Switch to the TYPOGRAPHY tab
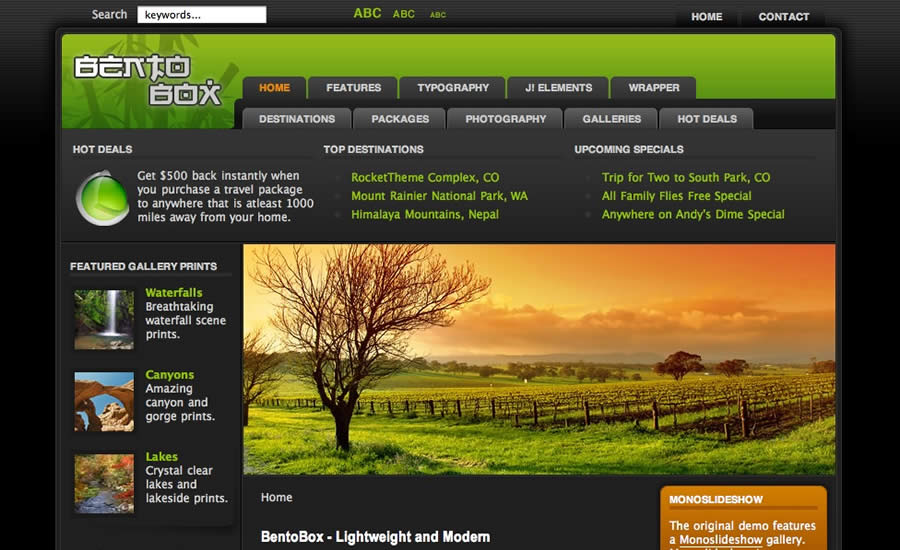 (453, 88)
